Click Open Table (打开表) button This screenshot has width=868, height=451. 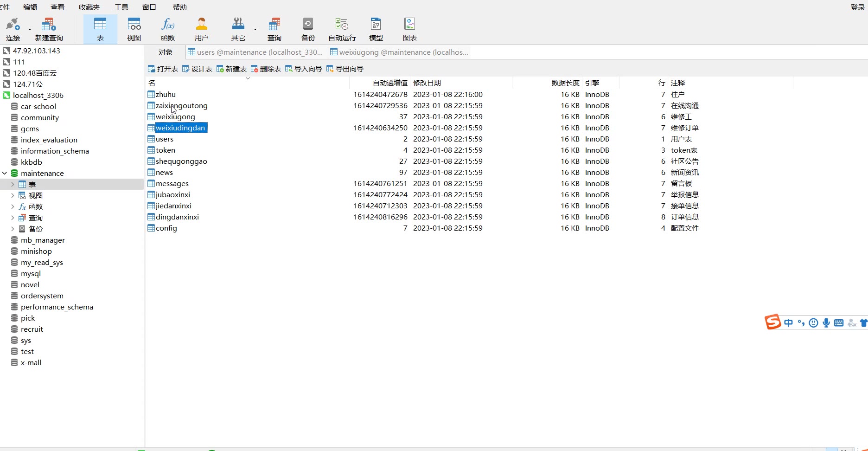pos(163,69)
